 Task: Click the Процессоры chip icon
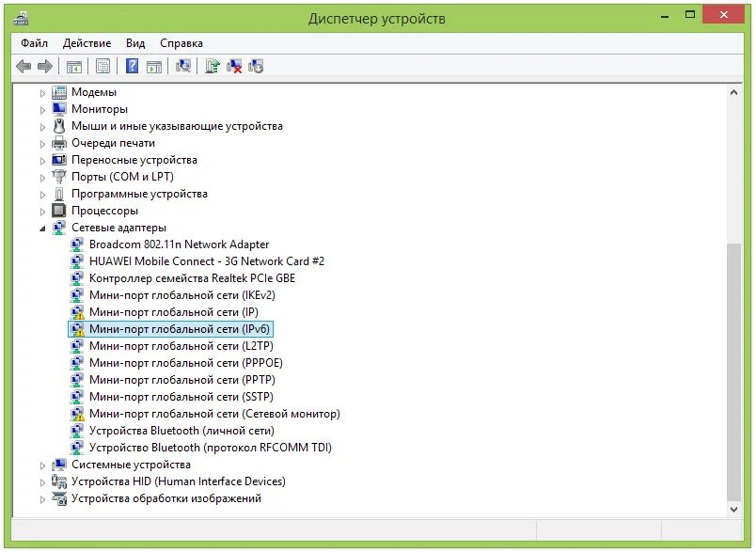(x=59, y=211)
